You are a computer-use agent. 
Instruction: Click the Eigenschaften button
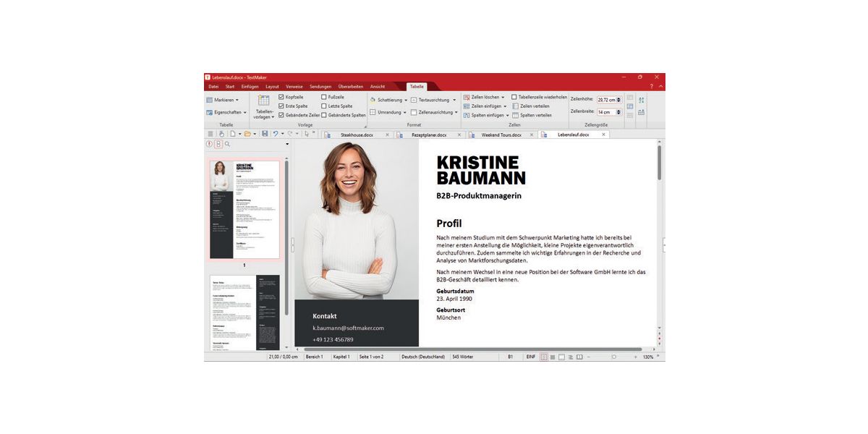[x=226, y=112]
